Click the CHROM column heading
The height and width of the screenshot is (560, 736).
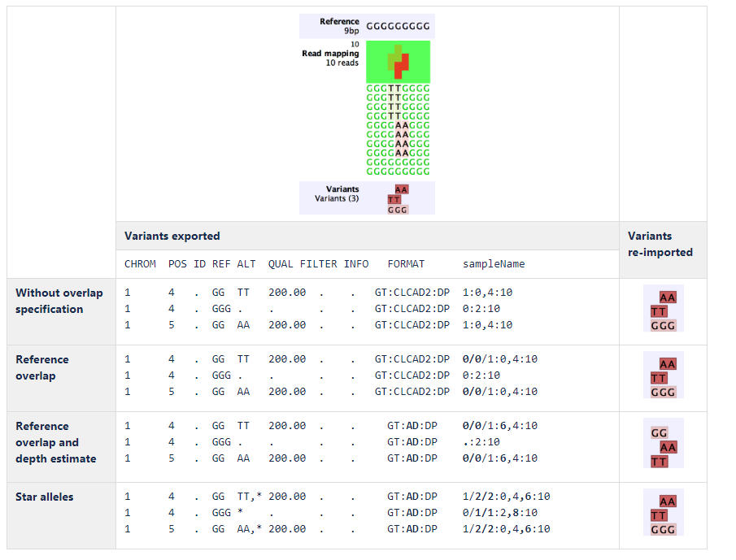(140, 264)
